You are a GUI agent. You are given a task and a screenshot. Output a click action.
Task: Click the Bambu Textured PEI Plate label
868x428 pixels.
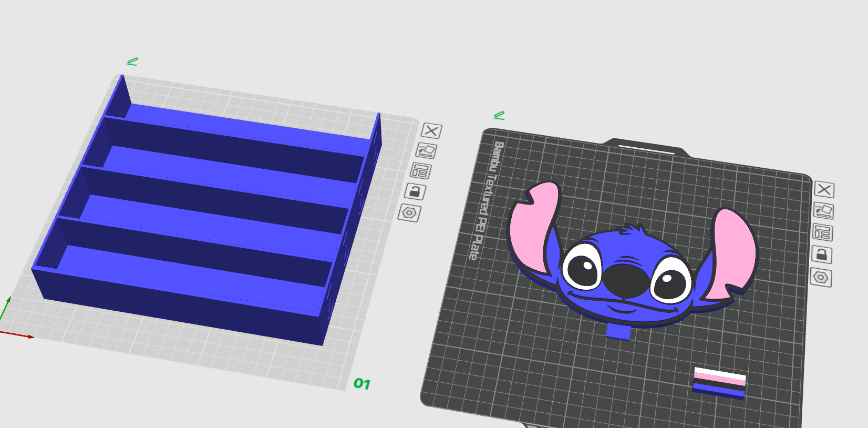tap(486, 200)
